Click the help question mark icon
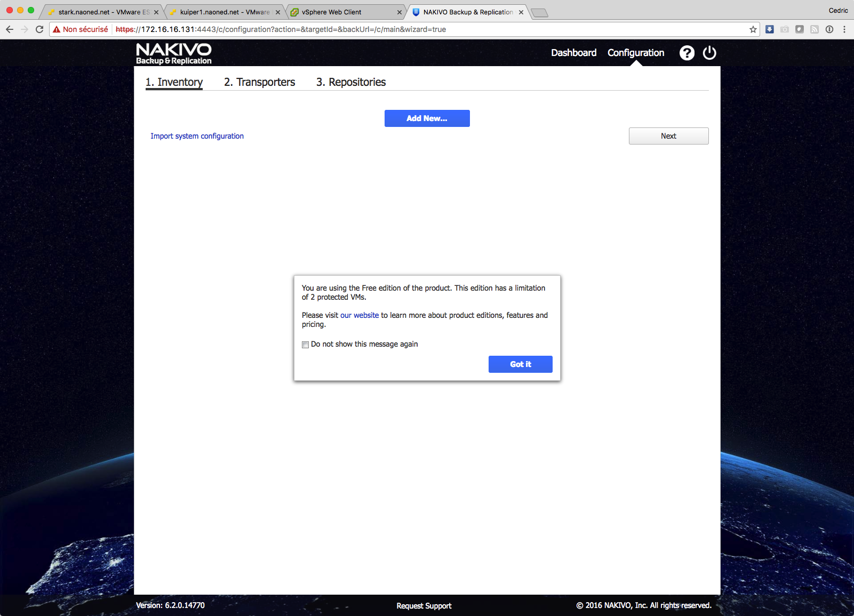Image resolution: width=854 pixels, height=616 pixels. click(687, 53)
